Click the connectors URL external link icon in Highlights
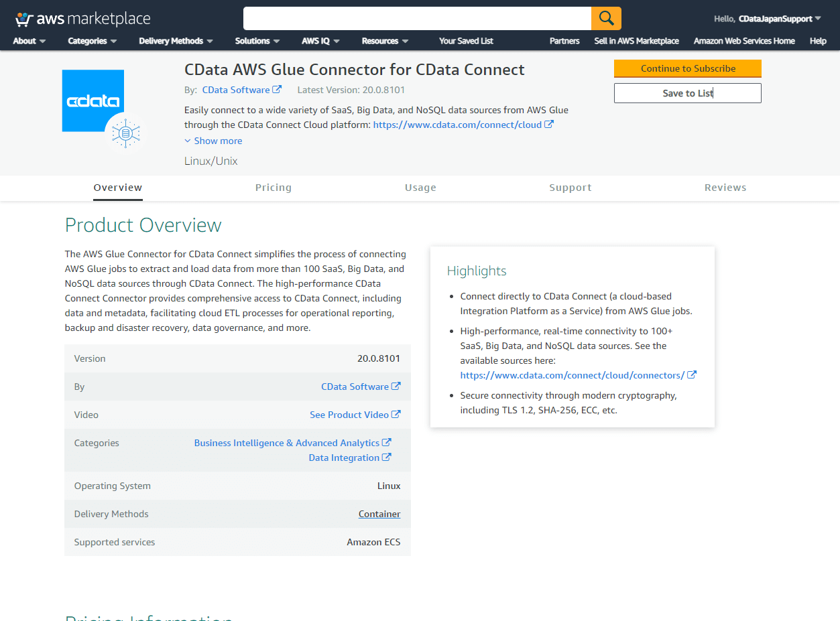This screenshot has height=621, width=840. tap(692, 374)
